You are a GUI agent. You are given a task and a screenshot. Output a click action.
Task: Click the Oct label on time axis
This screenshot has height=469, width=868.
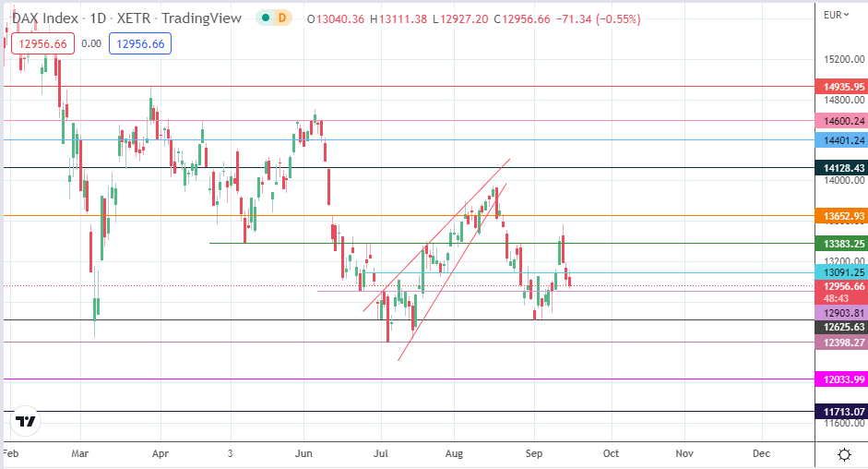click(x=611, y=453)
